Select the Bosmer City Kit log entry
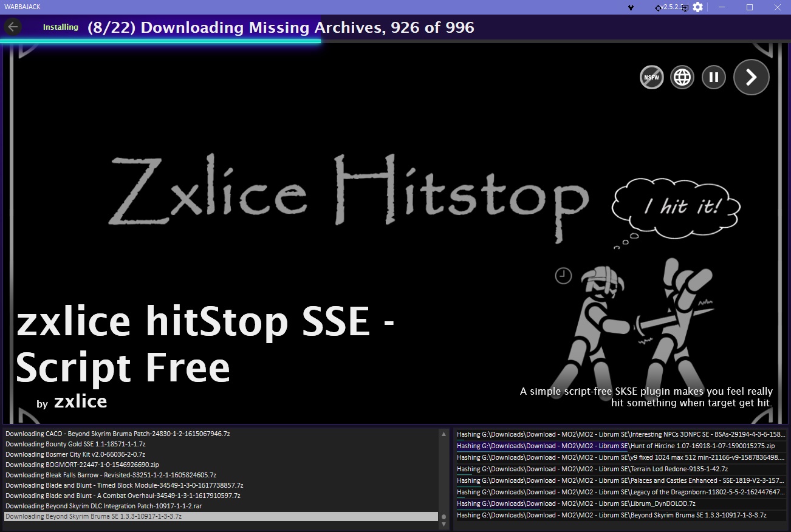This screenshot has height=532, width=791. [x=221, y=454]
